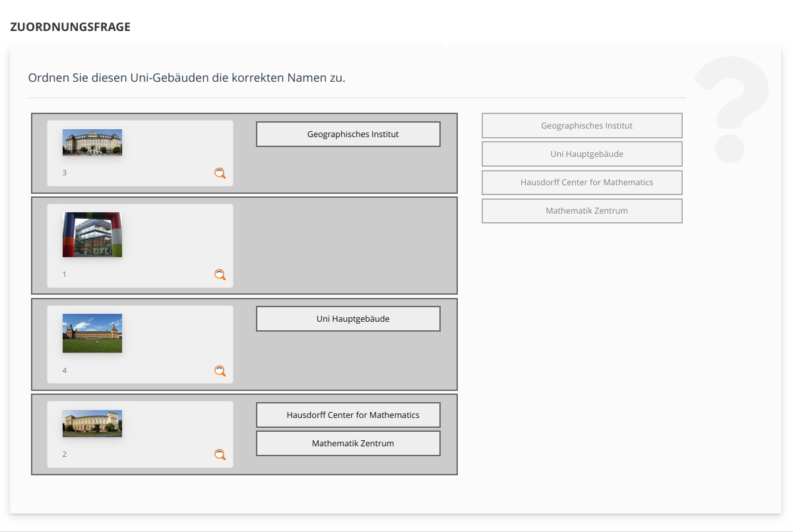
Task: Select the thumbnail of building 4 with lawn
Action: [x=92, y=333]
